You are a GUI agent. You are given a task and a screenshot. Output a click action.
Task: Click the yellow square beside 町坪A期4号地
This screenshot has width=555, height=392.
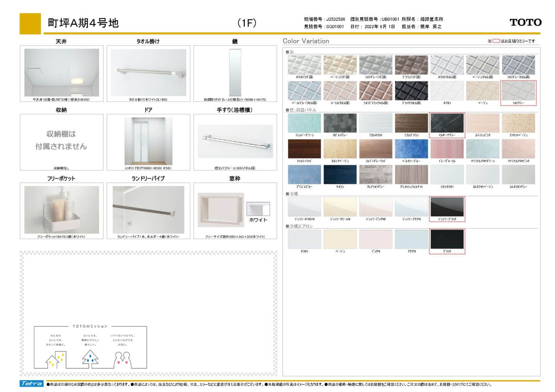[30, 24]
